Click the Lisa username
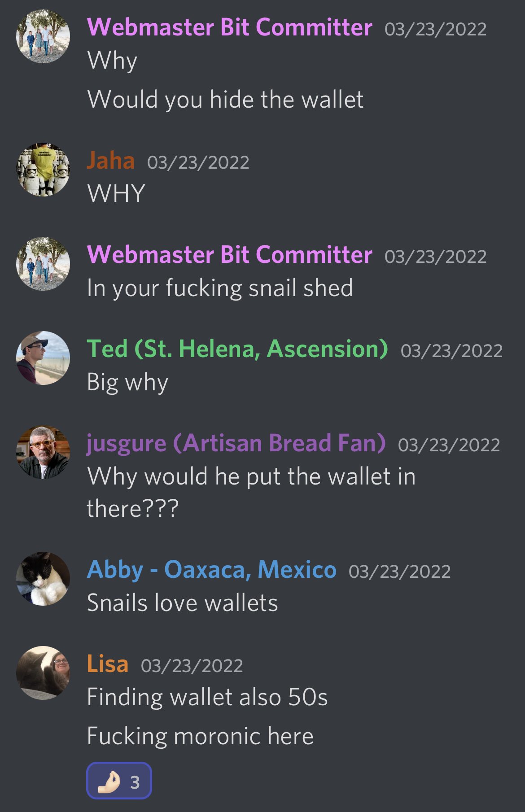 point(108,664)
